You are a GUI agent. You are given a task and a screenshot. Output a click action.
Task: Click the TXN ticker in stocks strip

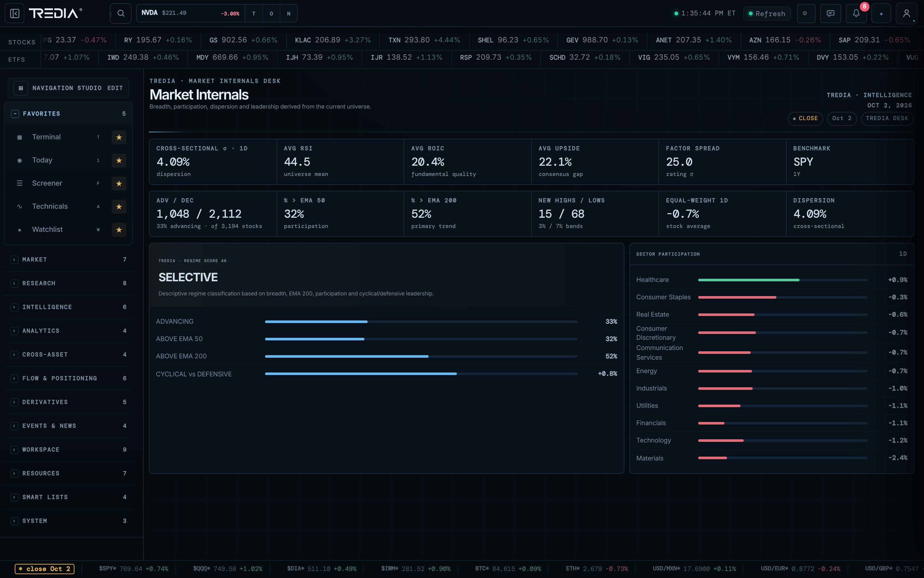pyautogui.click(x=424, y=40)
